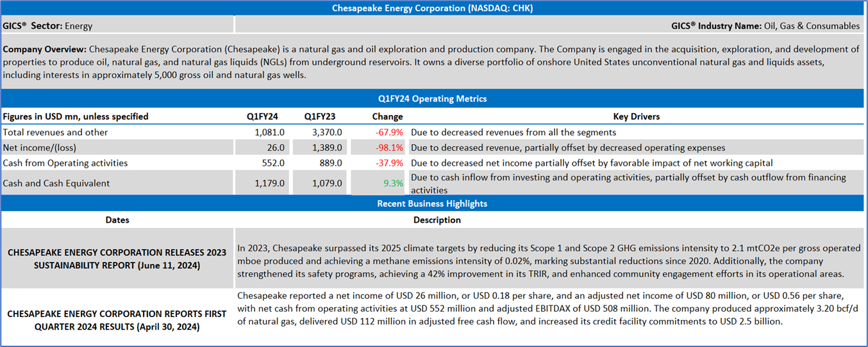Click the Recent Business Highlights header bar
This screenshot has height=347, width=868.
click(433, 204)
